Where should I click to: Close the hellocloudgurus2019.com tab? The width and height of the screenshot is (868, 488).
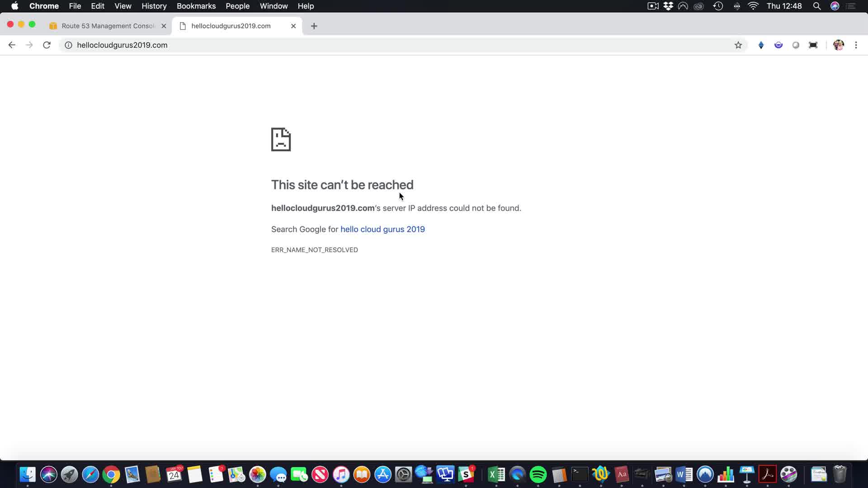293,26
